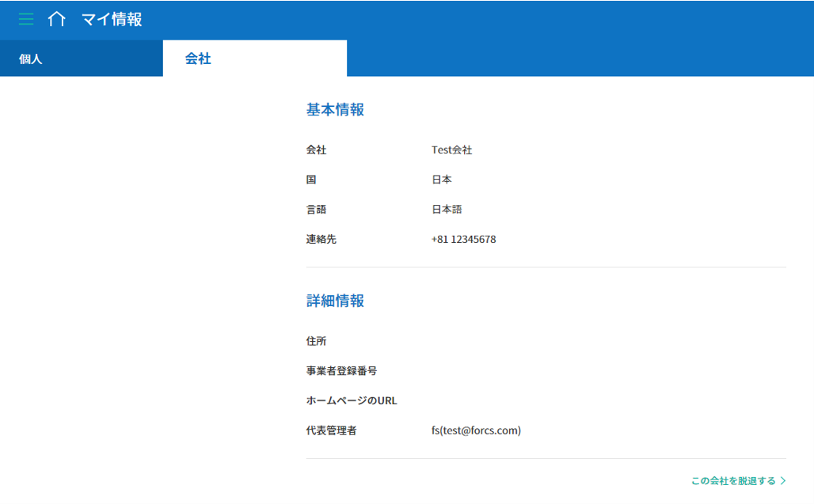Viewport: 814px width, 504px height.
Task: Click the ホームページのURL field label
Action: tap(352, 400)
